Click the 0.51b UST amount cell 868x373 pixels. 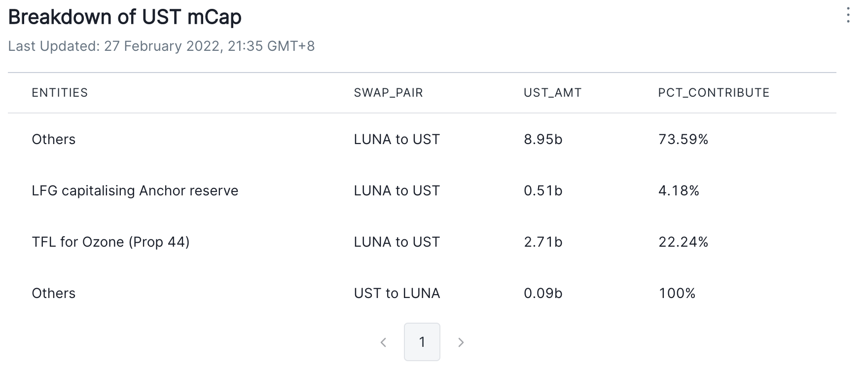543,191
